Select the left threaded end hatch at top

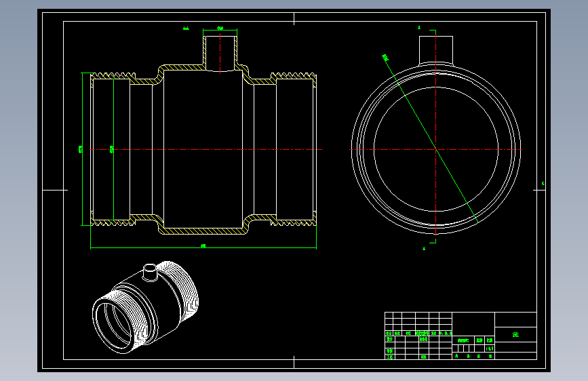(113, 76)
